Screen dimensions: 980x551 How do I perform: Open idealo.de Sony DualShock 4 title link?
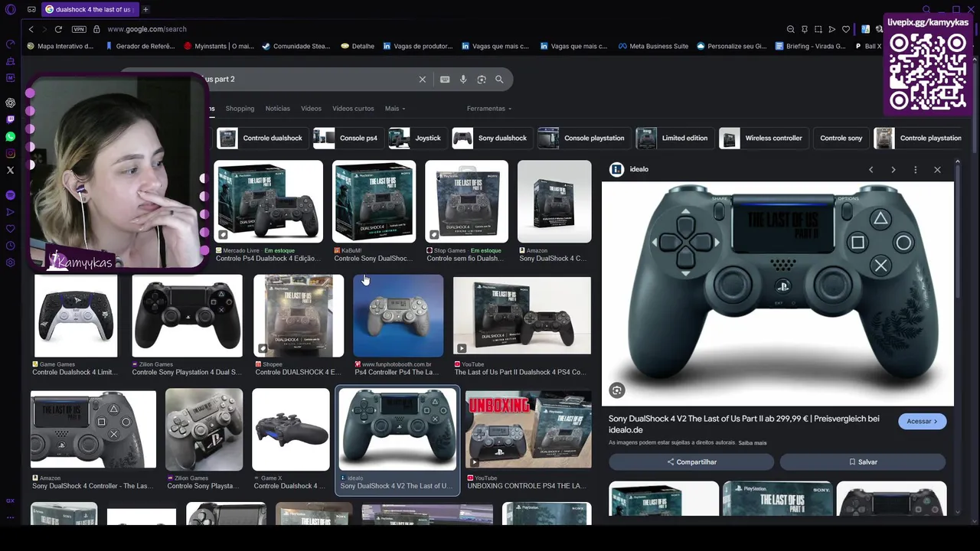743,424
